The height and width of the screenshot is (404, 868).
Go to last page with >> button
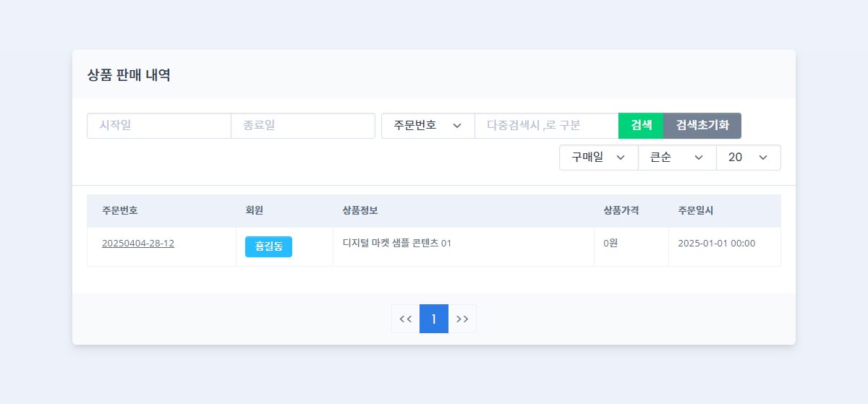coord(462,319)
